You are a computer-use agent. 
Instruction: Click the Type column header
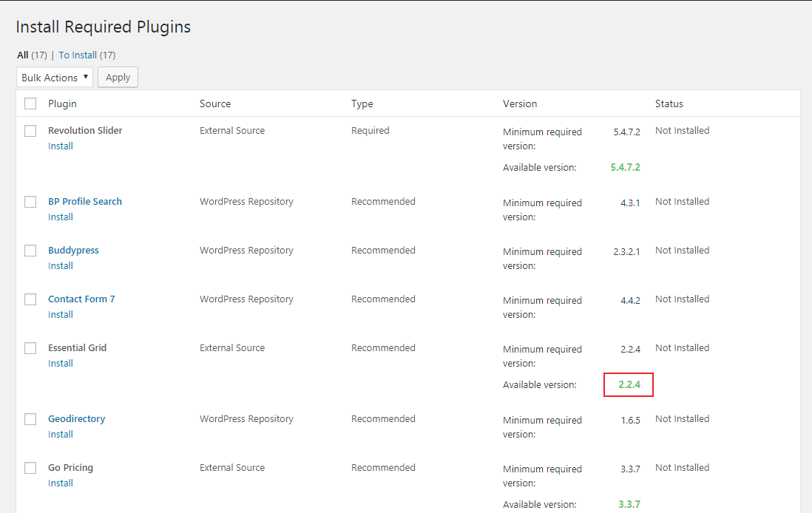(x=362, y=103)
